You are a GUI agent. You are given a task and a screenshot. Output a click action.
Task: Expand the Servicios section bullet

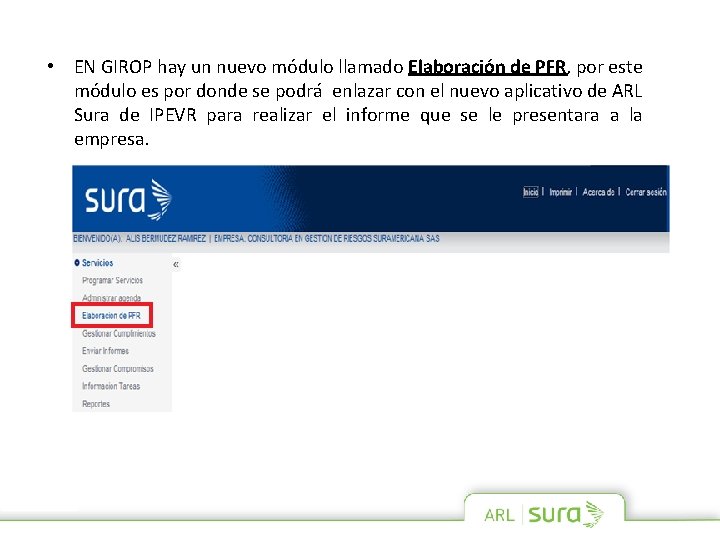77,263
